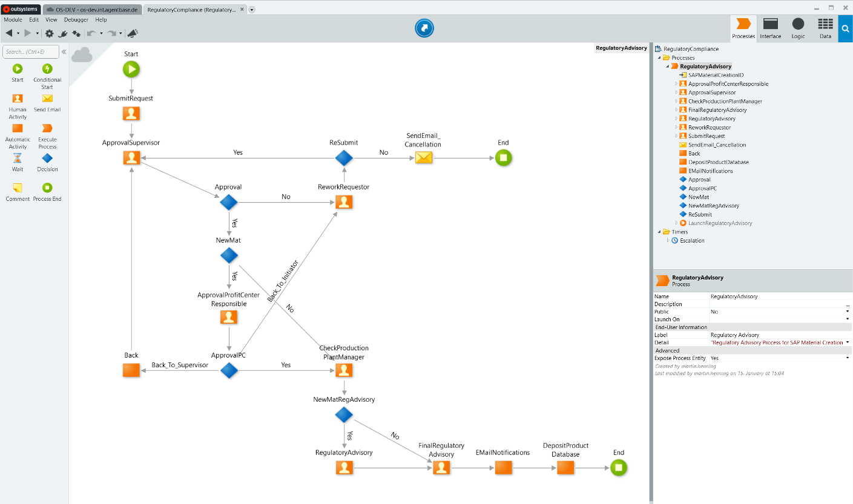Select the Human Activity tool in the toolbox
Viewport: 853px width, 504px height.
pos(17,102)
